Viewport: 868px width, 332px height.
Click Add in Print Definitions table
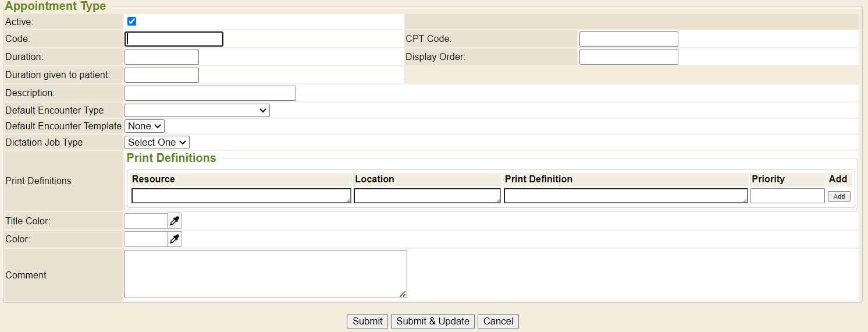click(839, 196)
